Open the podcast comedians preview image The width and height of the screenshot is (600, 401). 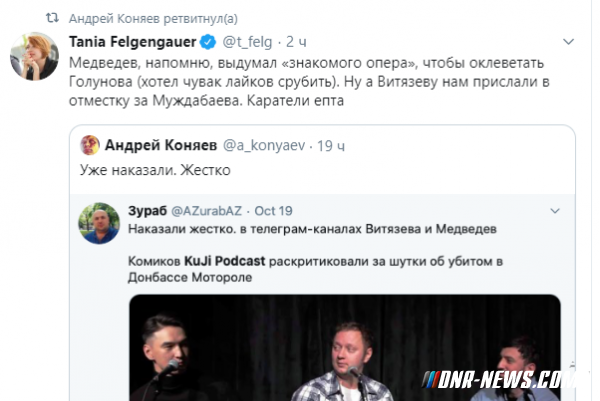pyautogui.click(x=345, y=348)
